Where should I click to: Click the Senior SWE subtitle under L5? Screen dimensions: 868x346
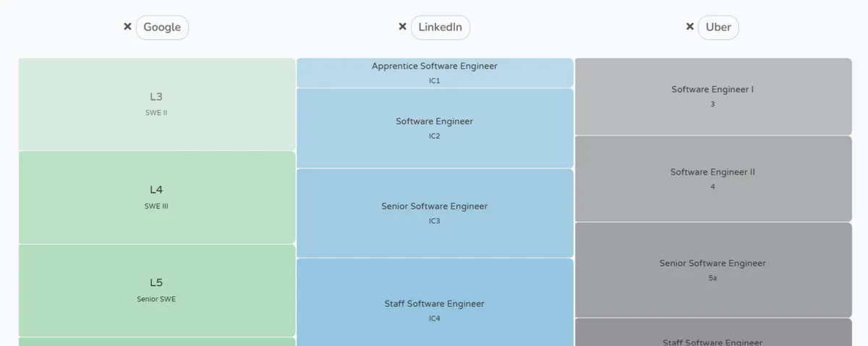[x=156, y=299]
